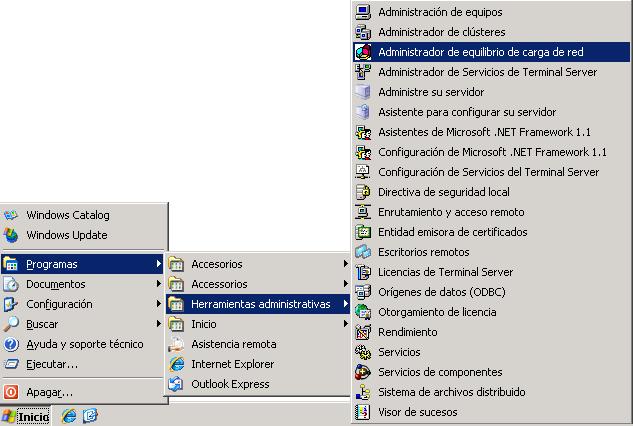Open Configuración menu entry
The width and height of the screenshot is (633, 426).
click(x=82, y=304)
